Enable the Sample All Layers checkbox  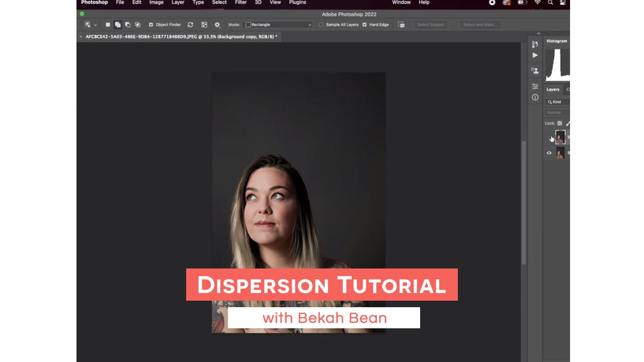pos(321,25)
